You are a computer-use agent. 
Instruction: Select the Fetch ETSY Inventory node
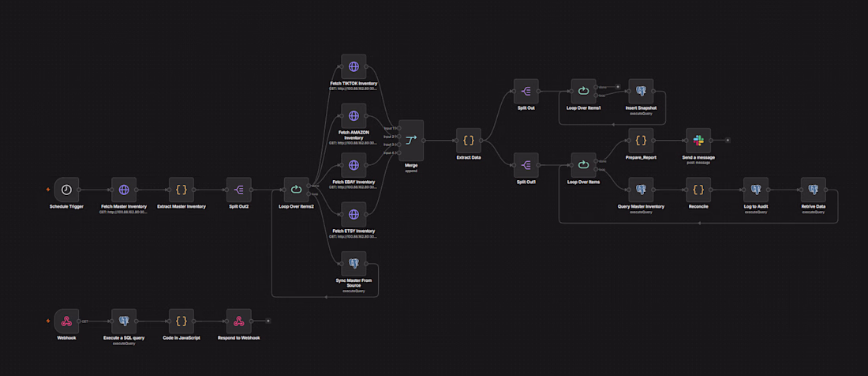(354, 214)
